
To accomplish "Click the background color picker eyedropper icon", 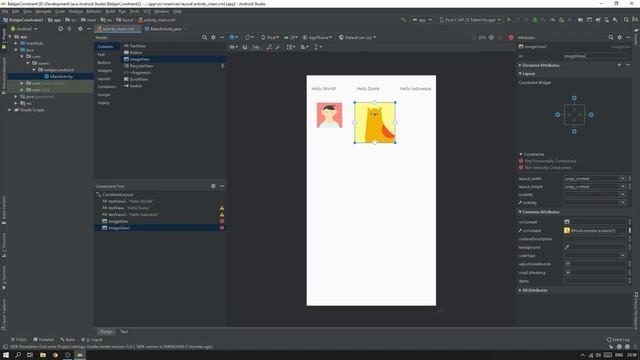I will point(567,247).
